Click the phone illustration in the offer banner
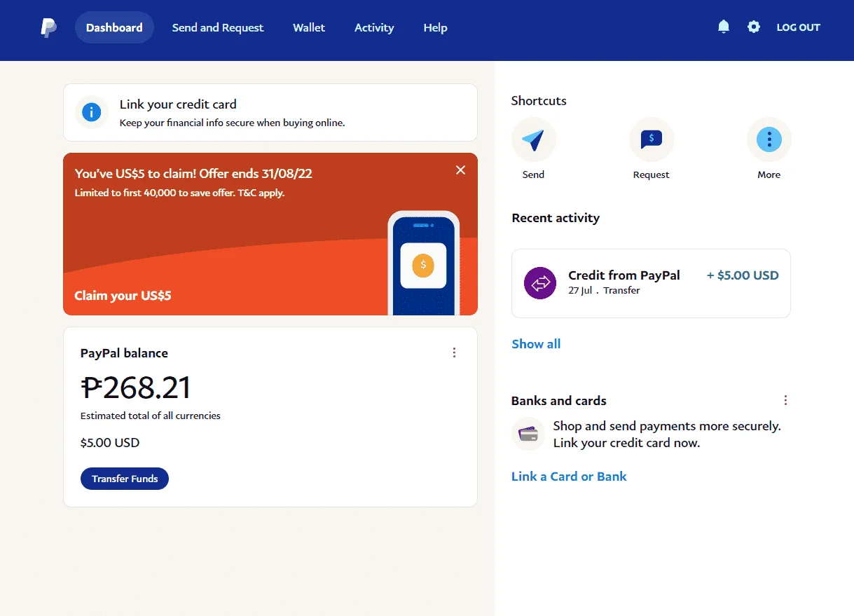The height and width of the screenshot is (616, 854). 423,263
